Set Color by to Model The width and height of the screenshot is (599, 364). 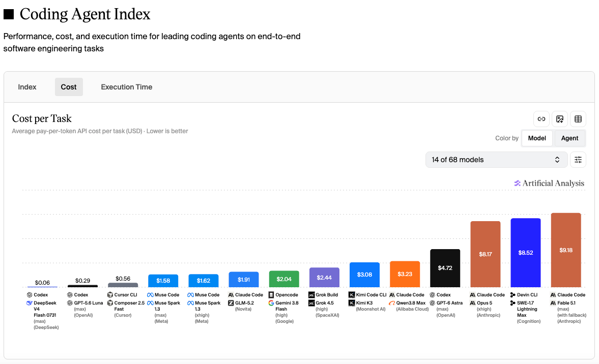[537, 138]
